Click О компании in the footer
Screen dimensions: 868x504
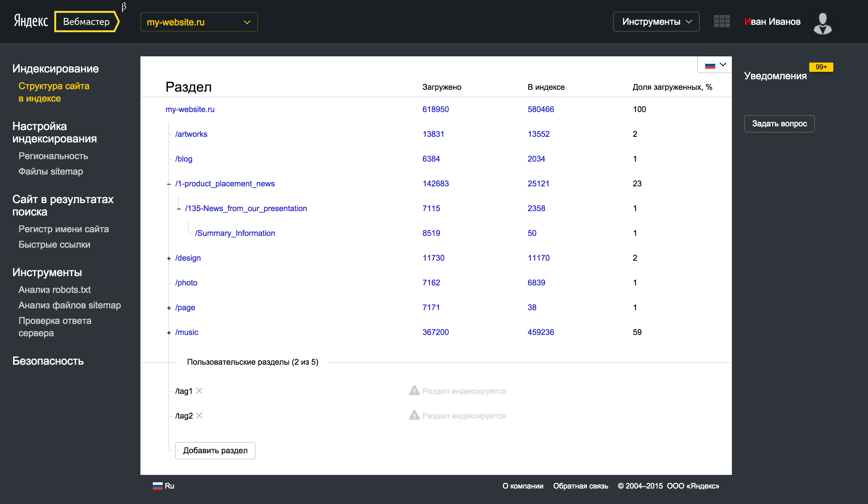[523, 486]
